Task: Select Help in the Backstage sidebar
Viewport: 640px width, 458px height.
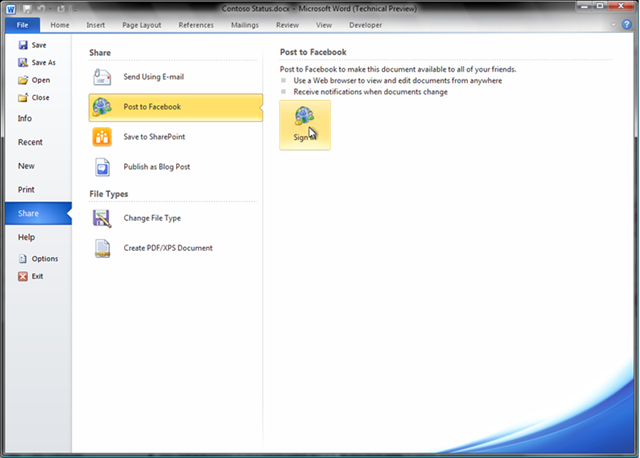Action: 26,237
